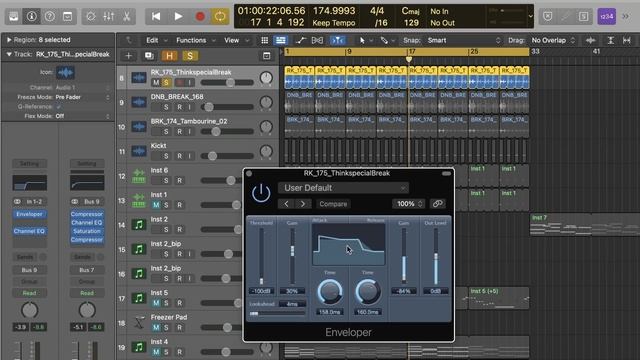
Task: Open the Editors scissors button
Action: 127,16
